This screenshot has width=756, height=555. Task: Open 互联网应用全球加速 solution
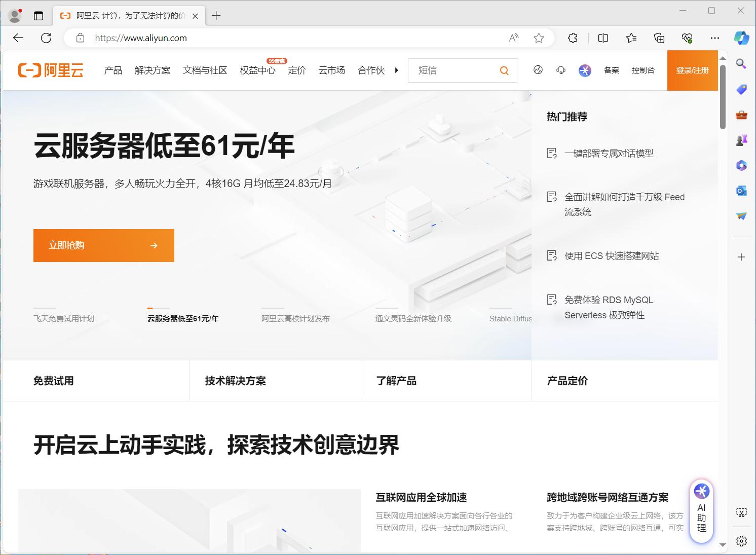coord(421,497)
